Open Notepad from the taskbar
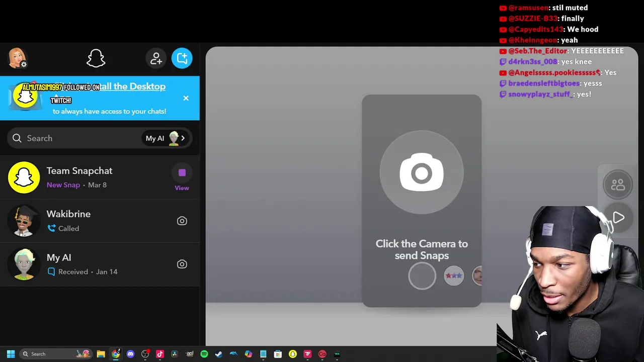Viewport: 644px width, 362px height. (263, 354)
